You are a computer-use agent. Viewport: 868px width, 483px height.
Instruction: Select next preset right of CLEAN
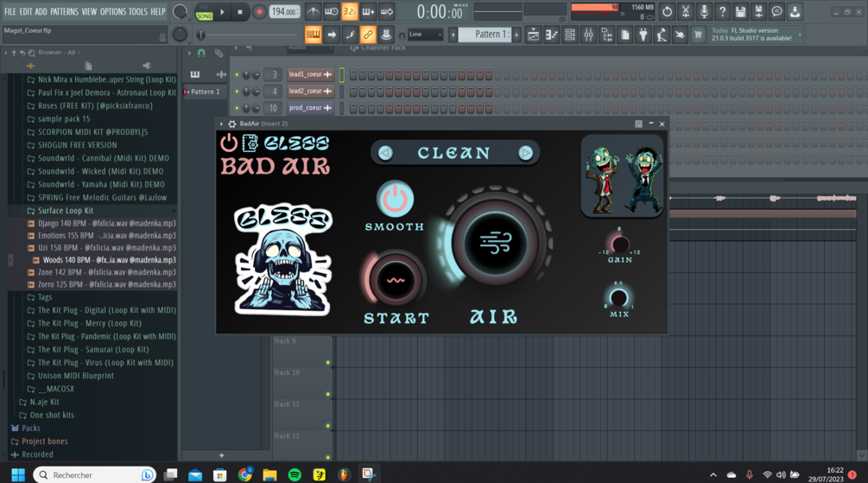[525, 153]
